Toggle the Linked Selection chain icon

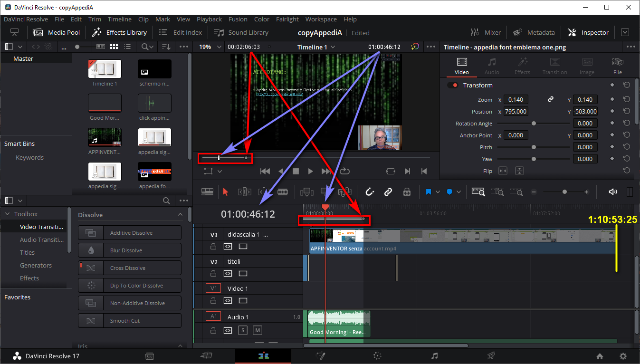[388, 192]
